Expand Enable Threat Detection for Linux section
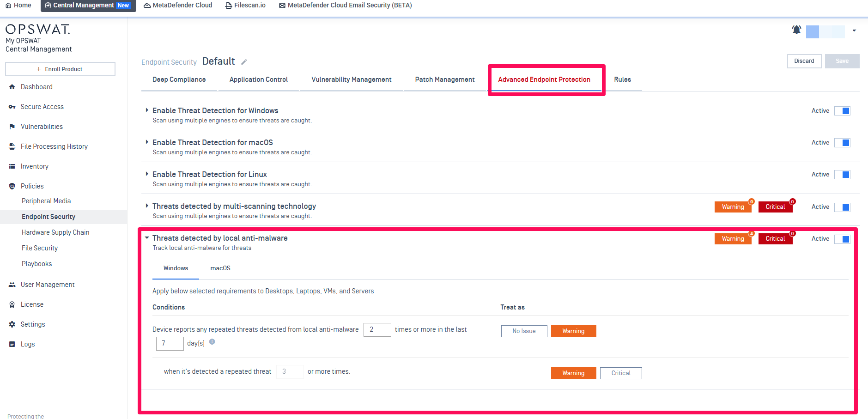Image resolution: width=868 pixels, height=419 pixels. click(x=147, y=174)
